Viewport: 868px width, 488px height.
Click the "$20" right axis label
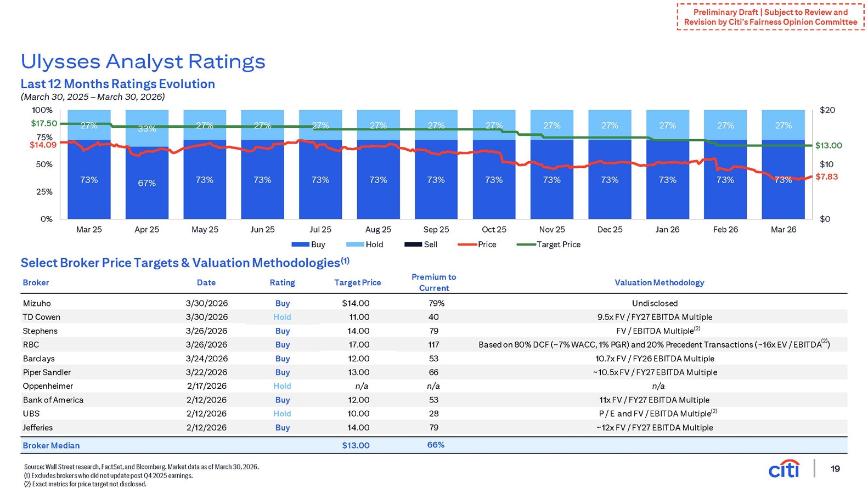(827, 110)
